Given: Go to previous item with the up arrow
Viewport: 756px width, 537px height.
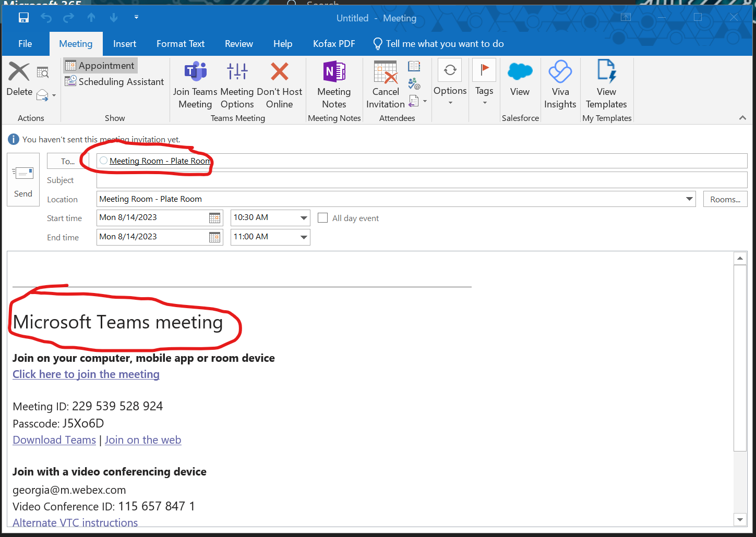Looking at the screenshot, I should click(x=91, y=18).
